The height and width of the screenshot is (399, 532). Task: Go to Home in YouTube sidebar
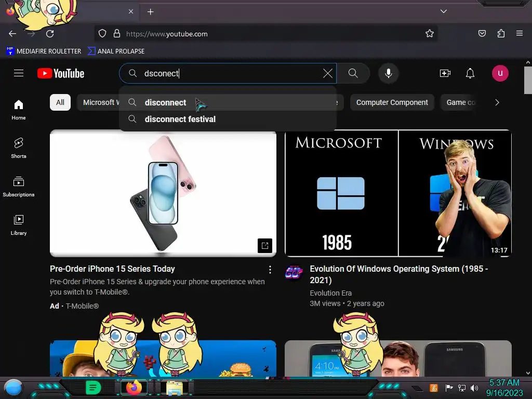[x=19, y=110]
